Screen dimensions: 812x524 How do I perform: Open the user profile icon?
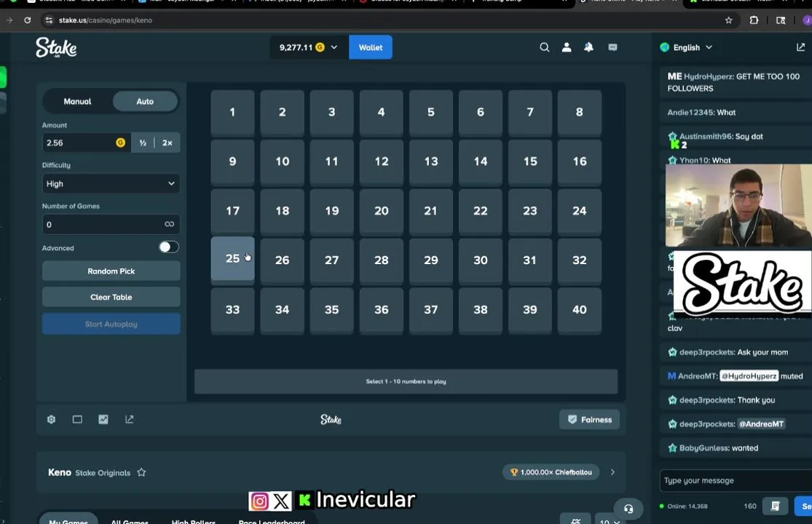(x=567, y=47)
